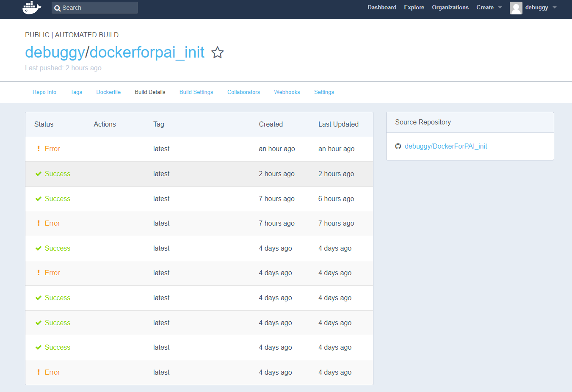Click the Status column header
This screenshot has width=572, height=392.
[x=44, y=124]
